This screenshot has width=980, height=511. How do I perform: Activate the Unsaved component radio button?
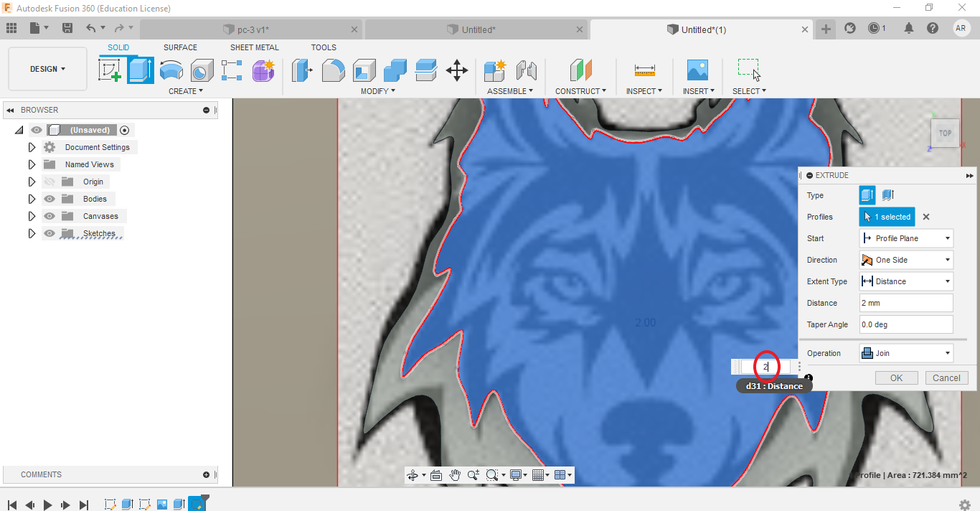click(x=124, y=130)
